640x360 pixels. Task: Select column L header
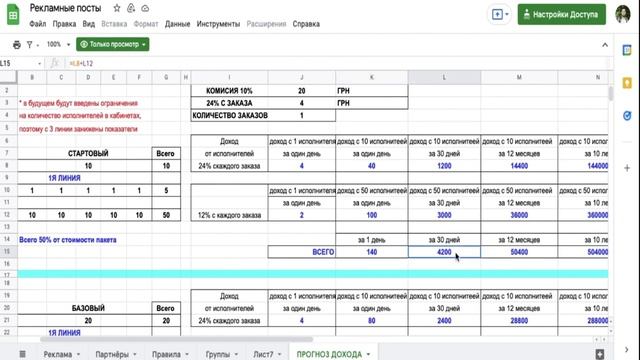click(x=444, y=77)
